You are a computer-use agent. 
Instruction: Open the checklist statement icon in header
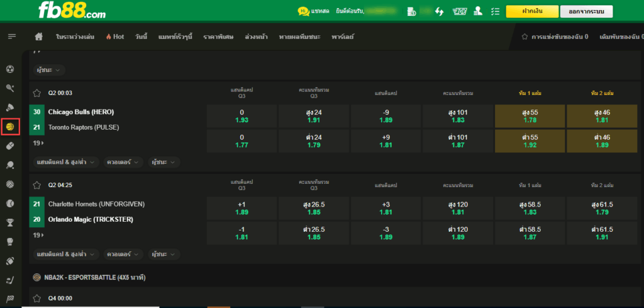click(495, 11)
